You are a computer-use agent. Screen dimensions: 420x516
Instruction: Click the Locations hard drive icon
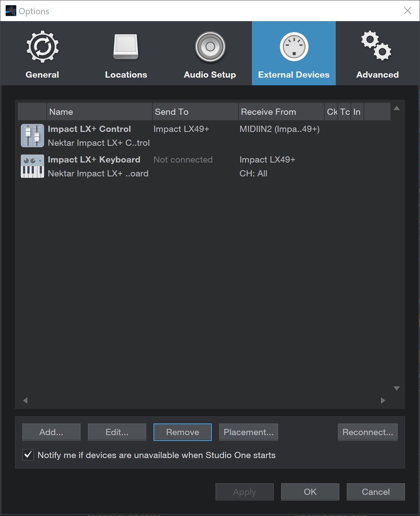126,47
